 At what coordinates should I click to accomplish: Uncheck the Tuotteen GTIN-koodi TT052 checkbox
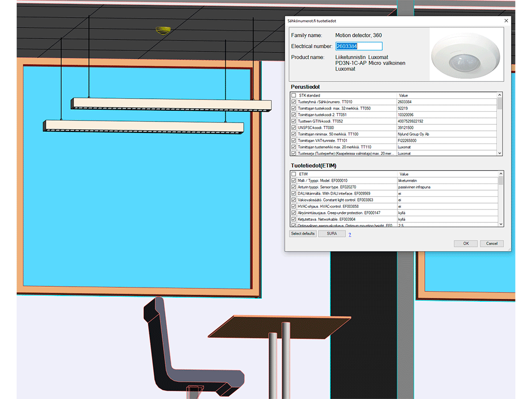point(294,122)
